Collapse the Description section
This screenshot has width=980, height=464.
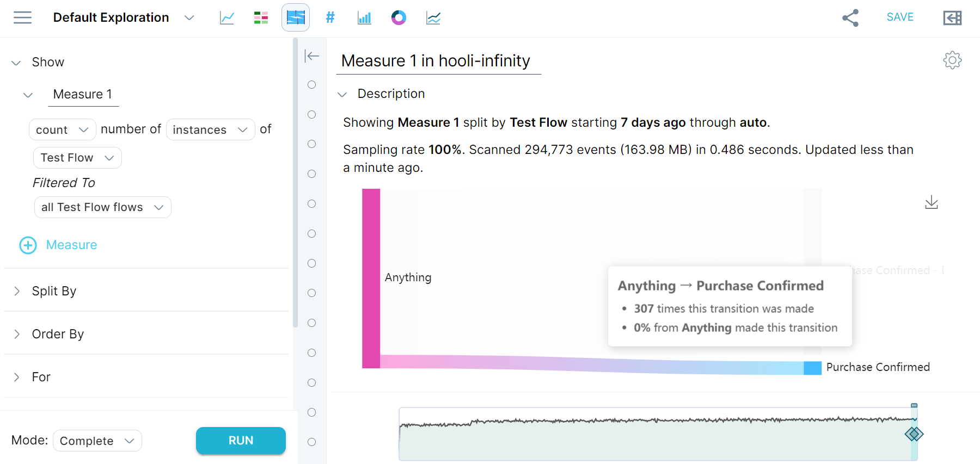342,94
